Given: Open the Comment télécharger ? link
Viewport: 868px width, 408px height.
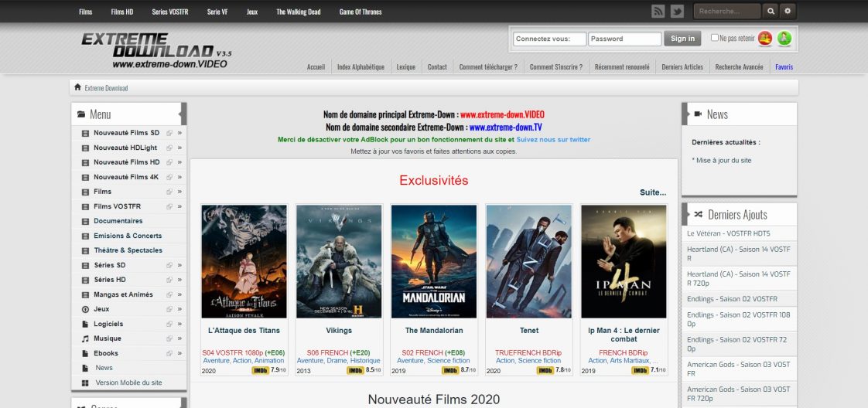Looking at the screenshot, I should 488,67.
